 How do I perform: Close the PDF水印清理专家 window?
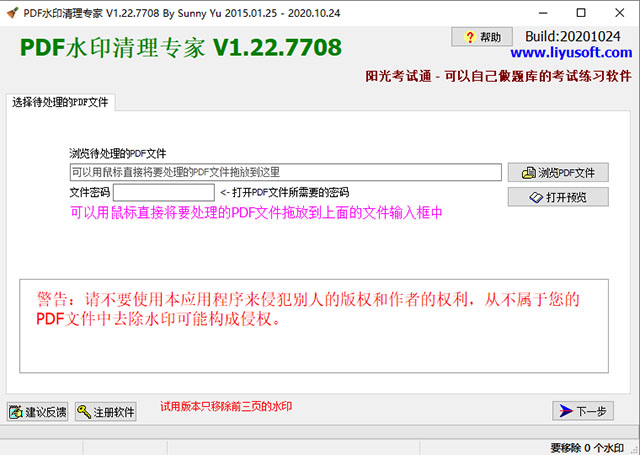[620, 13]
